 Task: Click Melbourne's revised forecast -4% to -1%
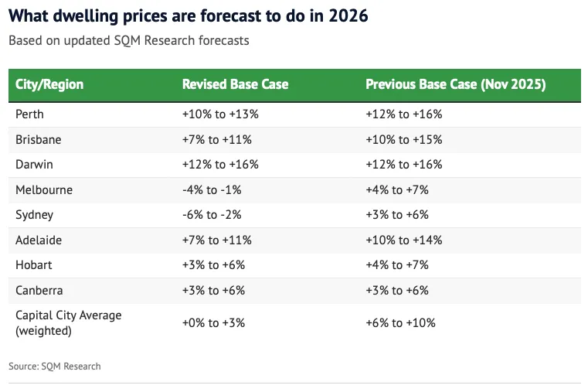tap(213, 189)
